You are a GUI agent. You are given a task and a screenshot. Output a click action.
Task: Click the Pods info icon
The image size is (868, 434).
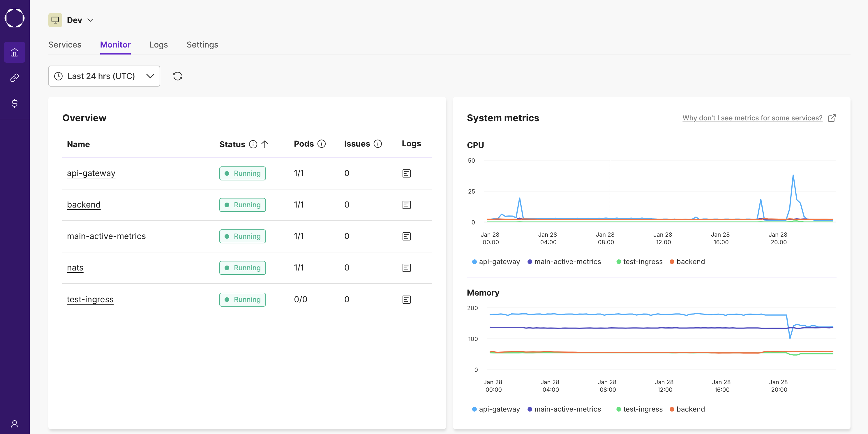tap(322, 144)
